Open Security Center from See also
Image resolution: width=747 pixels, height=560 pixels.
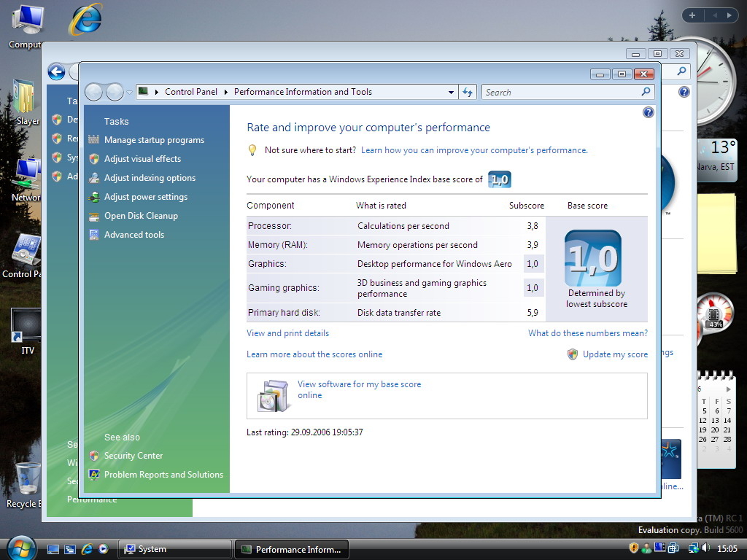click(x=133, y=456)
